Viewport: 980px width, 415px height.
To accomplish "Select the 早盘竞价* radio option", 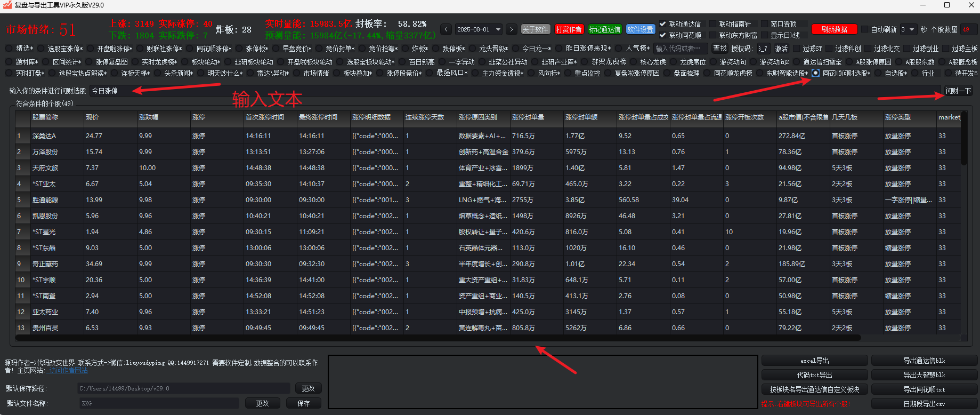I will 276,49.
